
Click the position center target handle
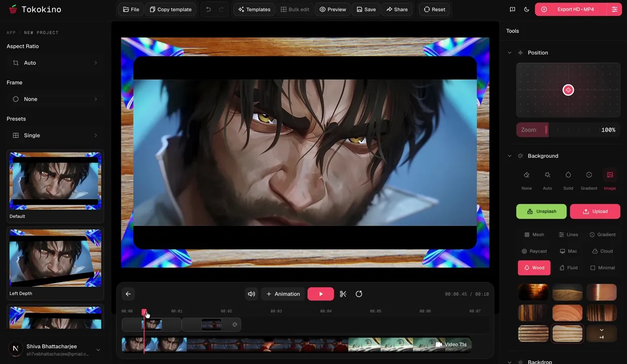(x=568, y=90)
